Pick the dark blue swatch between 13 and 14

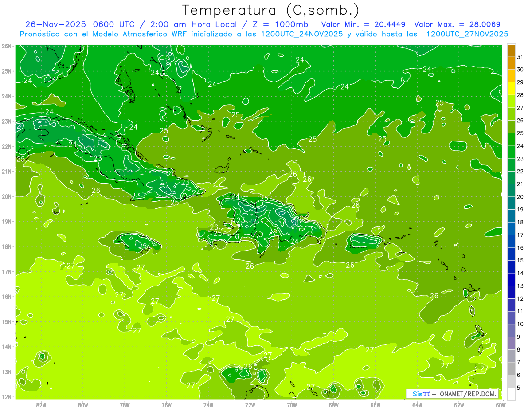(511, 279)
